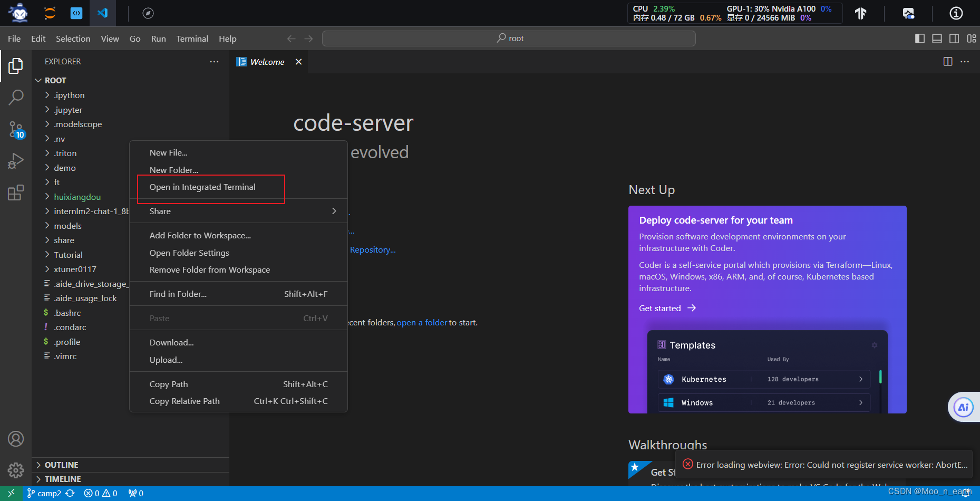Click the root command center search box
Screen dimensions: 980x501
[509, 38]
